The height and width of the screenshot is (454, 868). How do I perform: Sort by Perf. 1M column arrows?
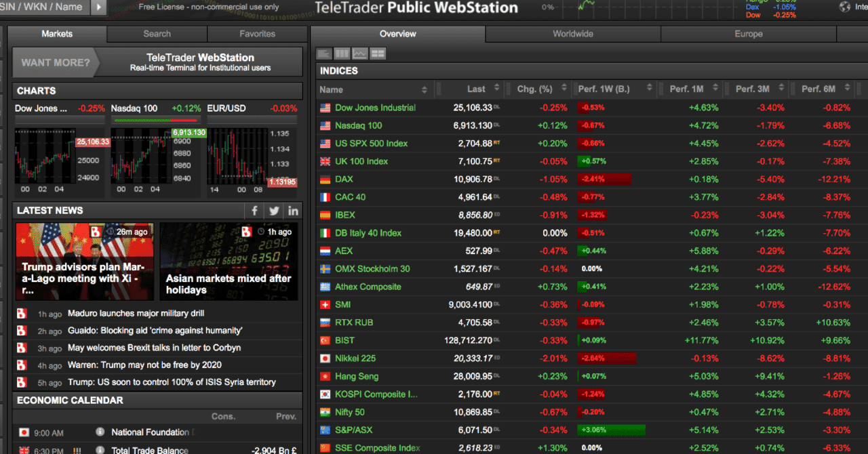click(715, 89)
